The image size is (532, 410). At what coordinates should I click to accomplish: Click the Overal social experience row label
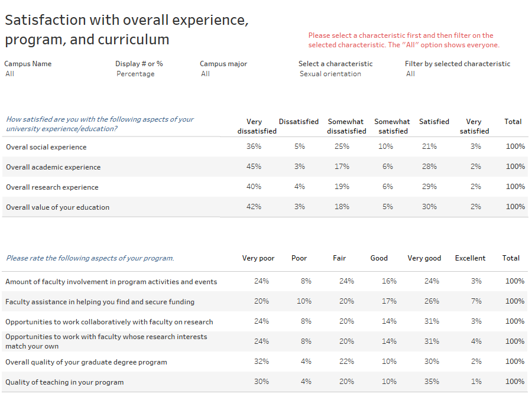46,147
